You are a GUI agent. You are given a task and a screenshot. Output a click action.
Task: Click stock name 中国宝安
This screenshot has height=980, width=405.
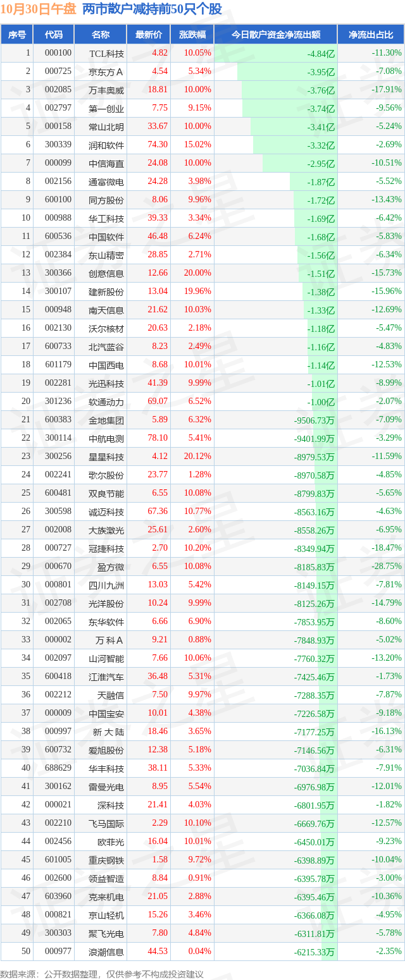click(x=106, y=713)
